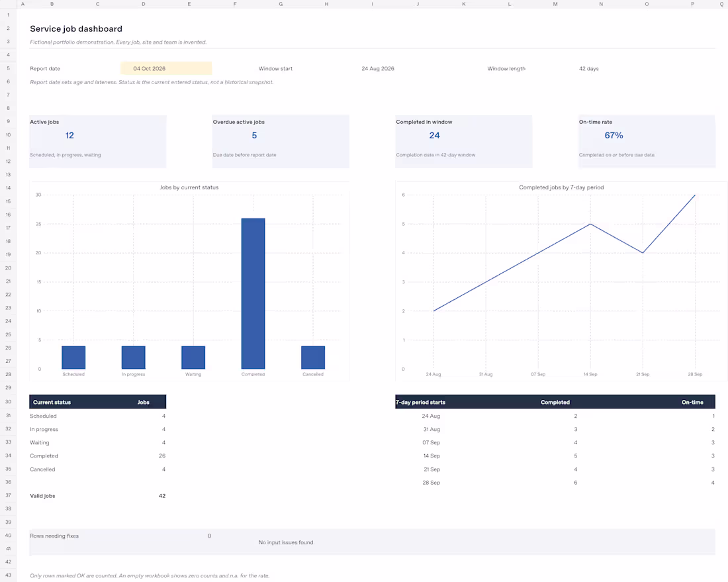
Task: Select the '24 Aug' period row
Action: [x=555, y=416]
